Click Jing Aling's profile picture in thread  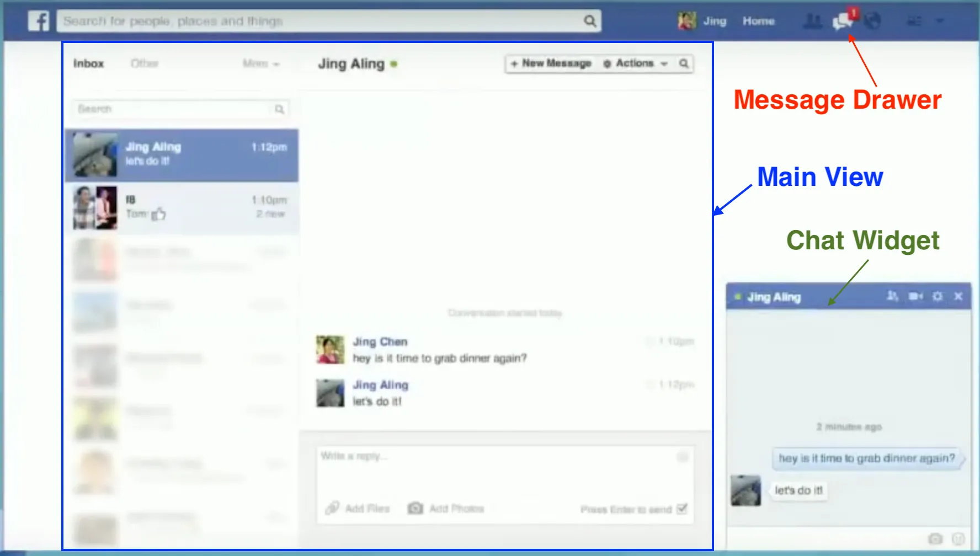(x=330, y=393)
